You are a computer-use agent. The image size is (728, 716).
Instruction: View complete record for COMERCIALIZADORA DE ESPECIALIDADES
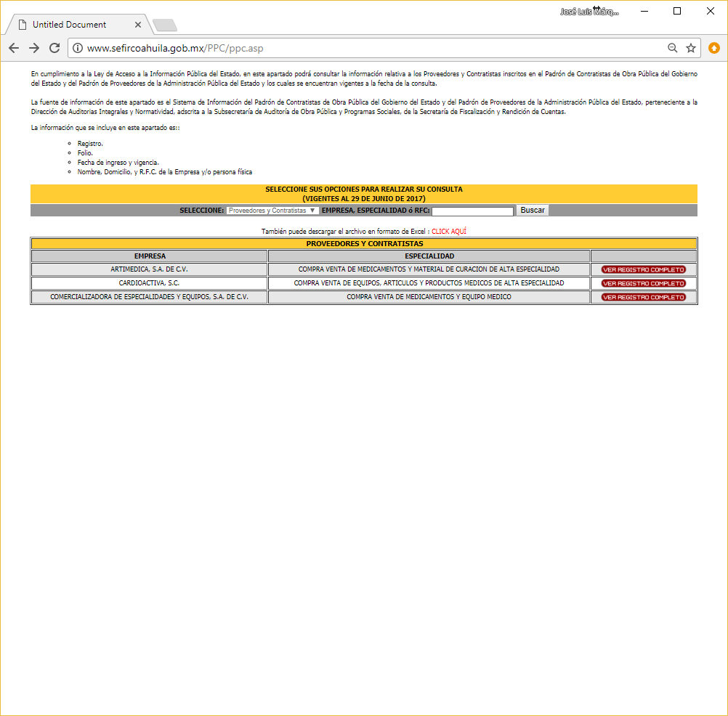tap(643, 297)
